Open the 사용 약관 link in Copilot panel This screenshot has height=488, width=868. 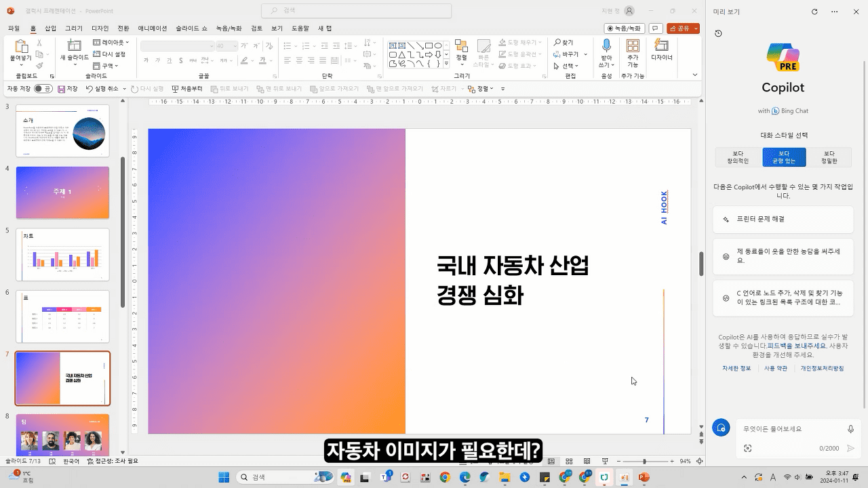(x=775, y=369)
